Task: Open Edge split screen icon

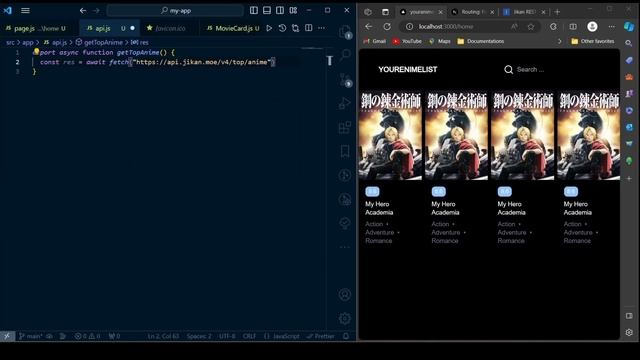Action: pyautogui.click(x=573, y=27)
